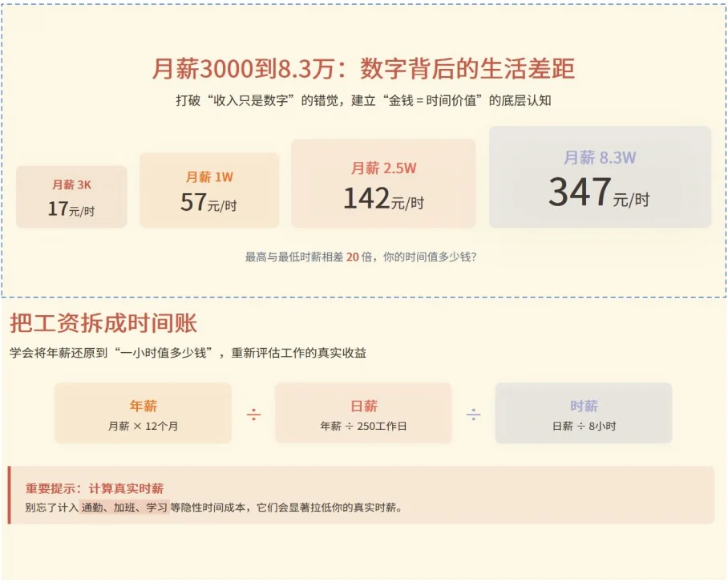Select the 月薪 2.5W card
This screenshot has width=728, height=583.
tap(382, 182)
